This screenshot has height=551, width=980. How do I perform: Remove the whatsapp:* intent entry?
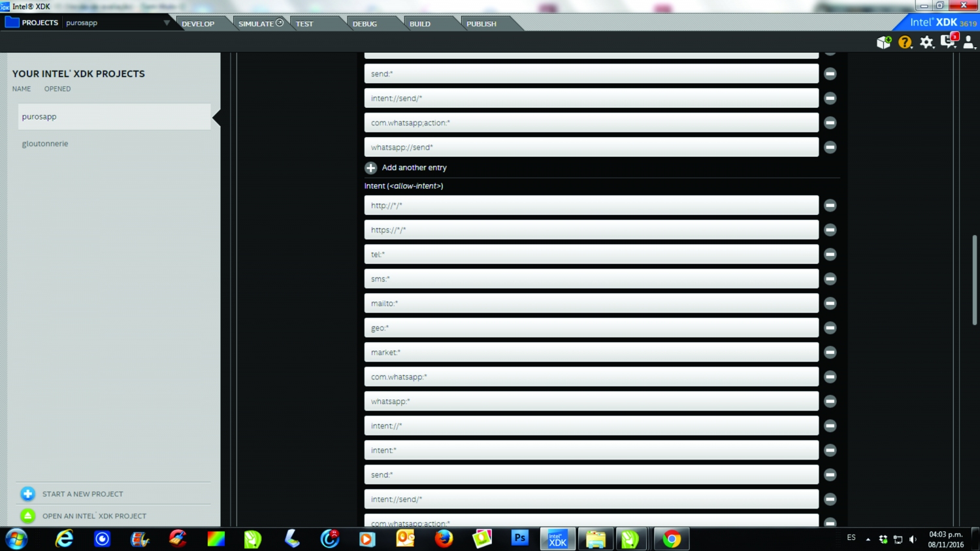pyautogui.click(x=830, y=401)
